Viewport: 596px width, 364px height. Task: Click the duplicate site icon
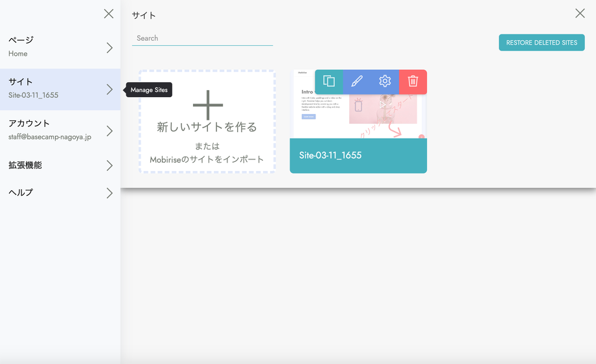[x=329, y=82]
